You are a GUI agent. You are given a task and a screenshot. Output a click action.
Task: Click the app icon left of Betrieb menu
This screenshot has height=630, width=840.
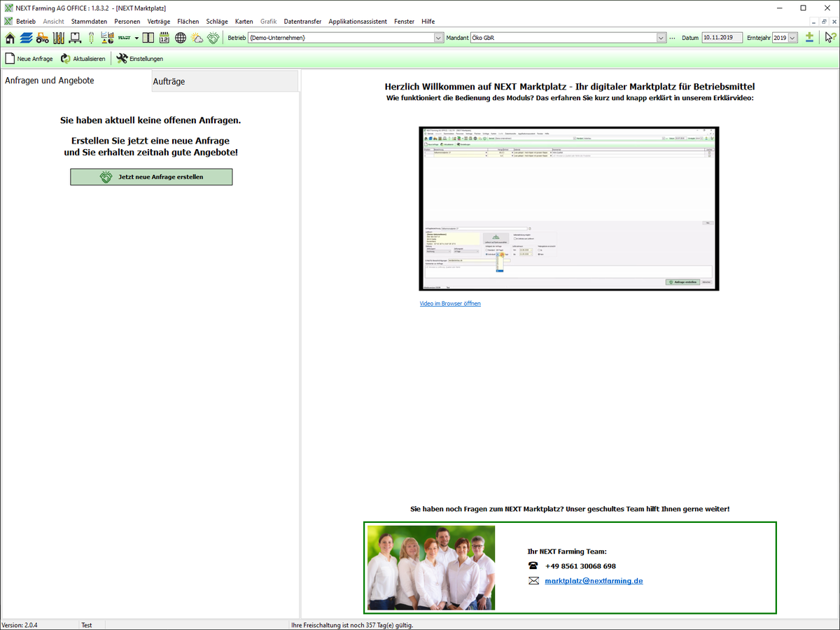click(x=8, y=22)
